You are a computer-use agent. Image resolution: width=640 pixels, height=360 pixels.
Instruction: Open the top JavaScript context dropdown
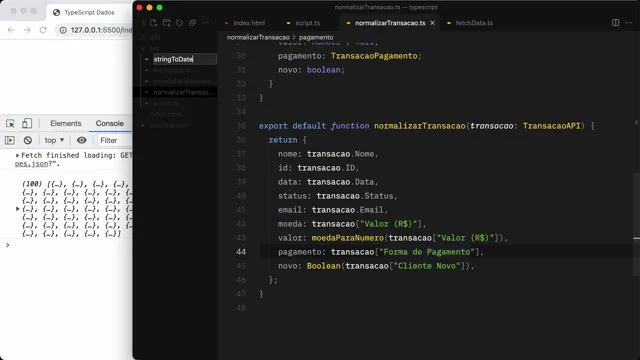[x=54, y=140]
